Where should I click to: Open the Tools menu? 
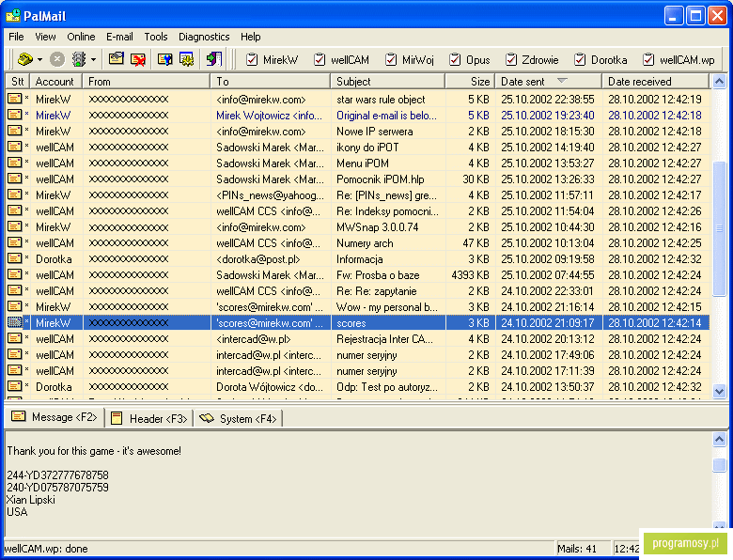click(x=156, y=37)
